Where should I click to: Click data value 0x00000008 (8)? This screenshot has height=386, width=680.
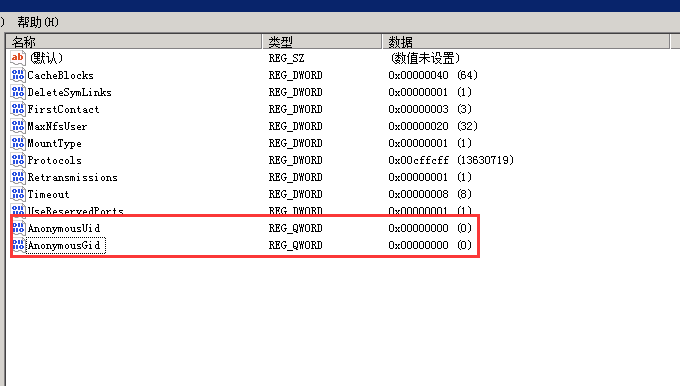(430, 194)
